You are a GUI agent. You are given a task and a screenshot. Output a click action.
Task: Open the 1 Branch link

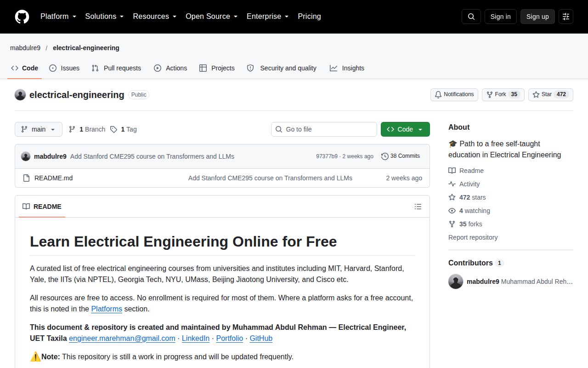(x=87, y=129)
